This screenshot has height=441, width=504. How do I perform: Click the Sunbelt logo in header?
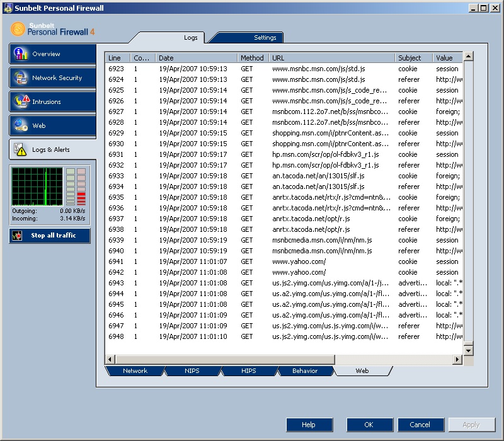pyautogui.click(x=18, y=28)
